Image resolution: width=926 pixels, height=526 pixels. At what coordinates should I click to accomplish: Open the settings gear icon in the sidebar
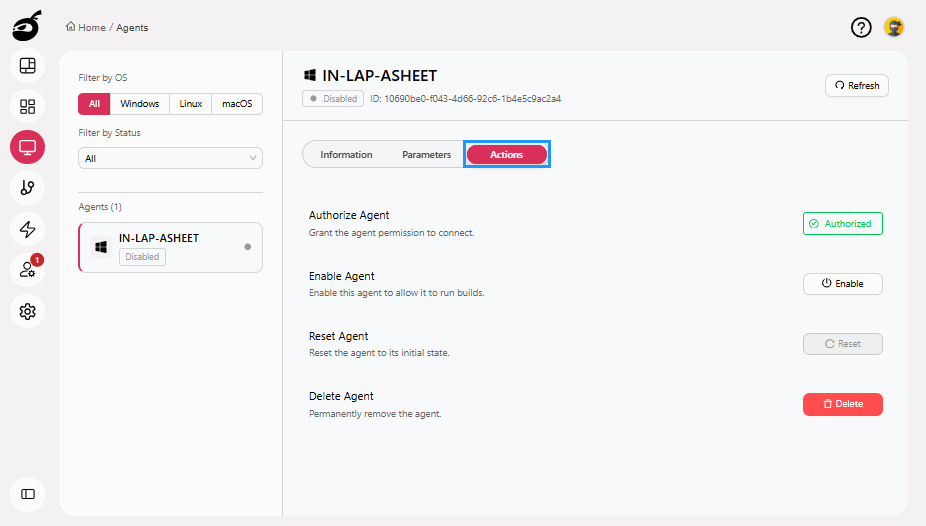(27, 311)
